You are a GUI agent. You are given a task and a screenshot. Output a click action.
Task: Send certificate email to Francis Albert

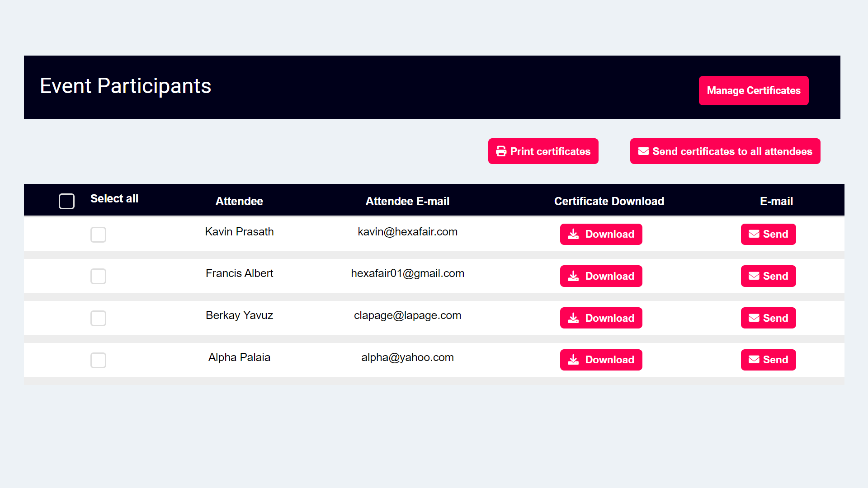tap(769, 276)
